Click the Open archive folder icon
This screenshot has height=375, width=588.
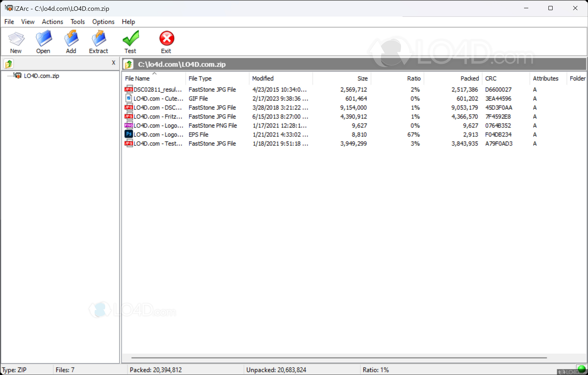click(x=43, y=39)
